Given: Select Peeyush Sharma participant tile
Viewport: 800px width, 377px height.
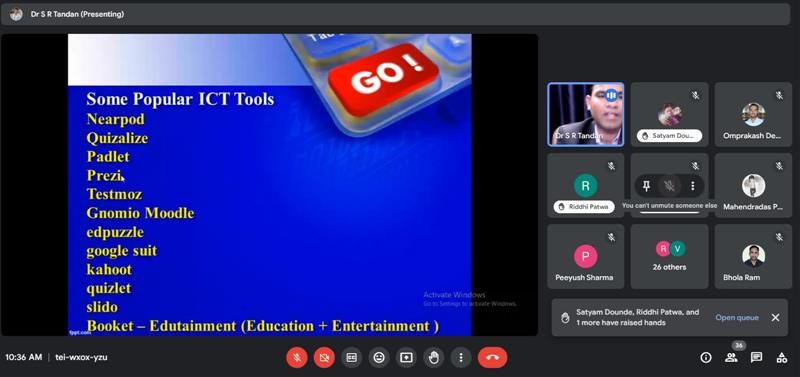Looking at the screenshot, I should click(x=585, y=257).
